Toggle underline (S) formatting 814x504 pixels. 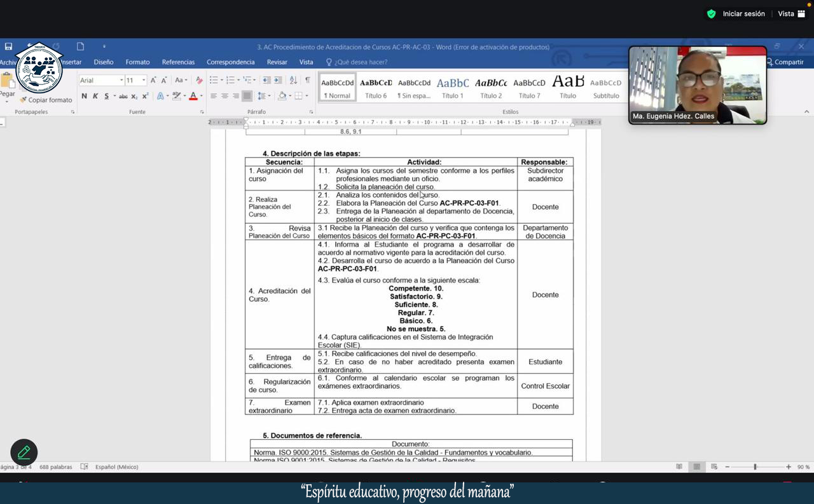(106, 96)
